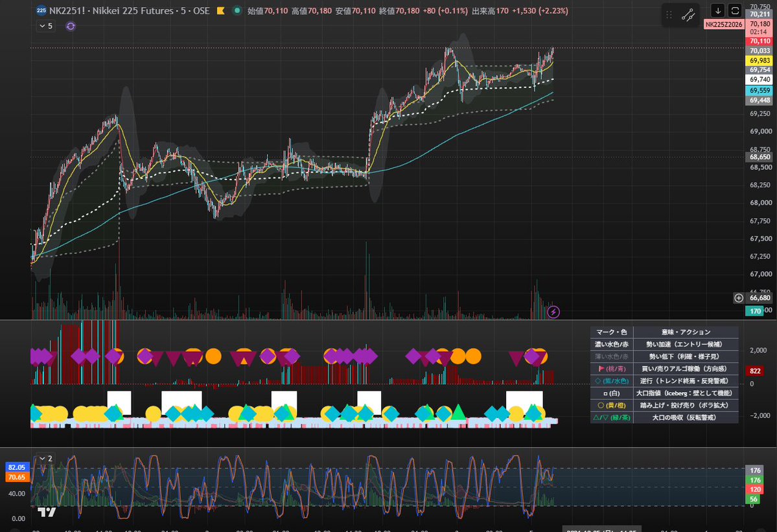Select the trend line drawing tool
This screenshot has width=777, height=532.
pos(688,15)
